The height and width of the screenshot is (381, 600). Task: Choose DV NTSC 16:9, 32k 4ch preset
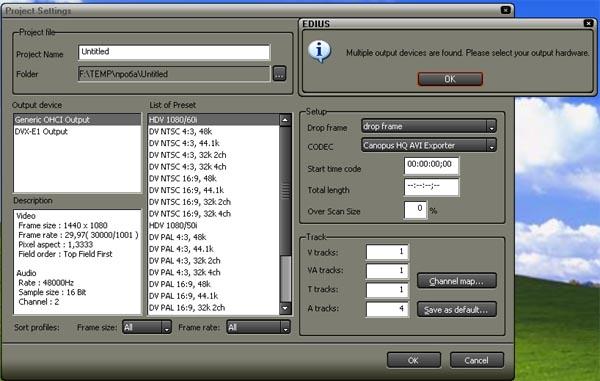click(x=214, y=214)
